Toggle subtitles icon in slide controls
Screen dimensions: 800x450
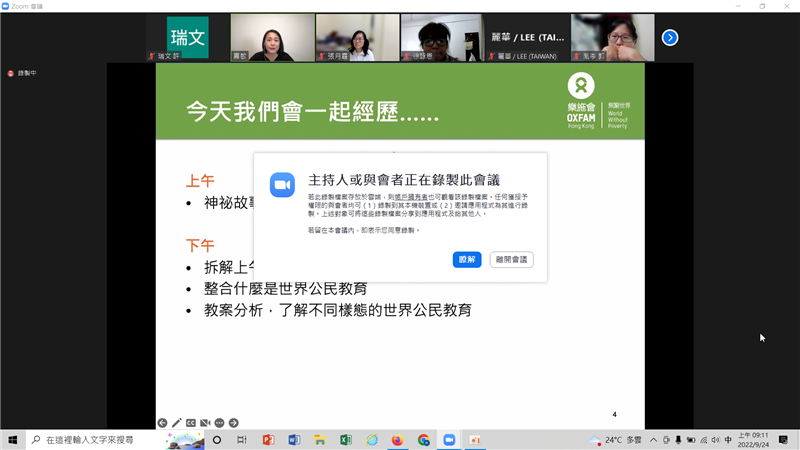click(191, 423)
